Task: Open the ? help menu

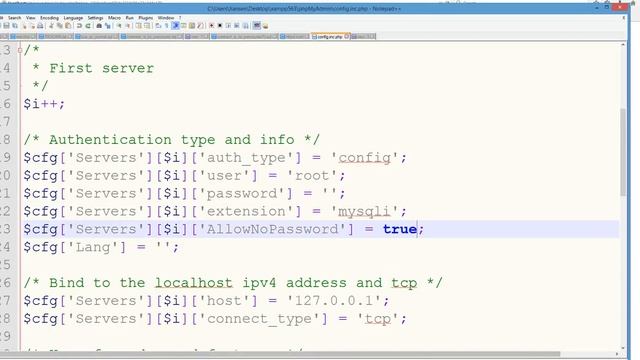Action: pos(180,18)
